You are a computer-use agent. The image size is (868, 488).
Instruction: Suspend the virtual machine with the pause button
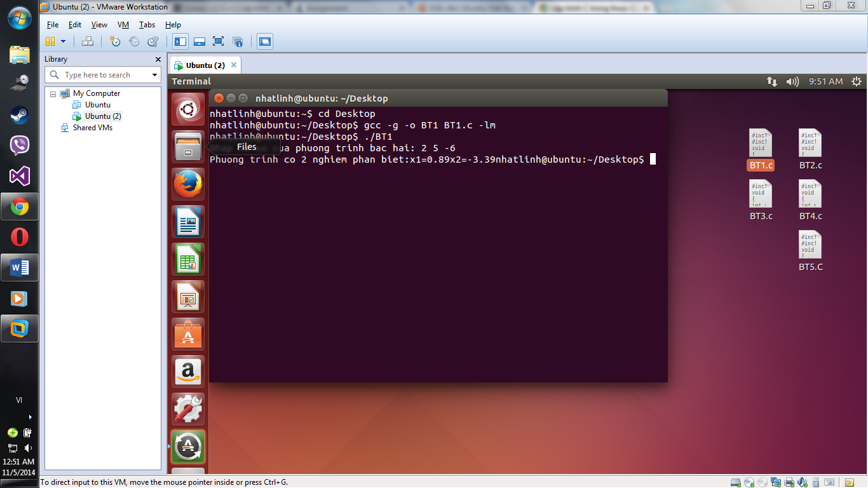(x=51, y=41)
